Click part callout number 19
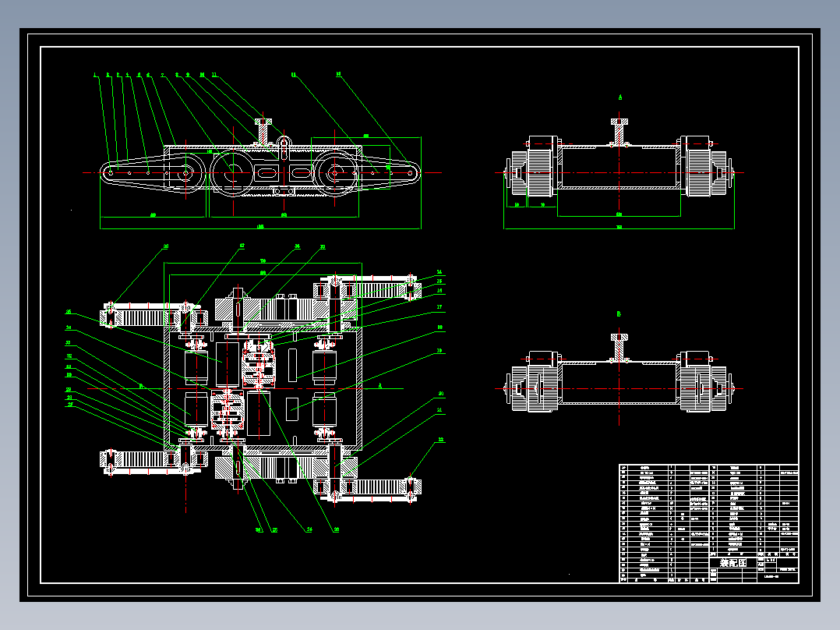The width and height of the screenshot is (840, 630). (x=439, y=351)
